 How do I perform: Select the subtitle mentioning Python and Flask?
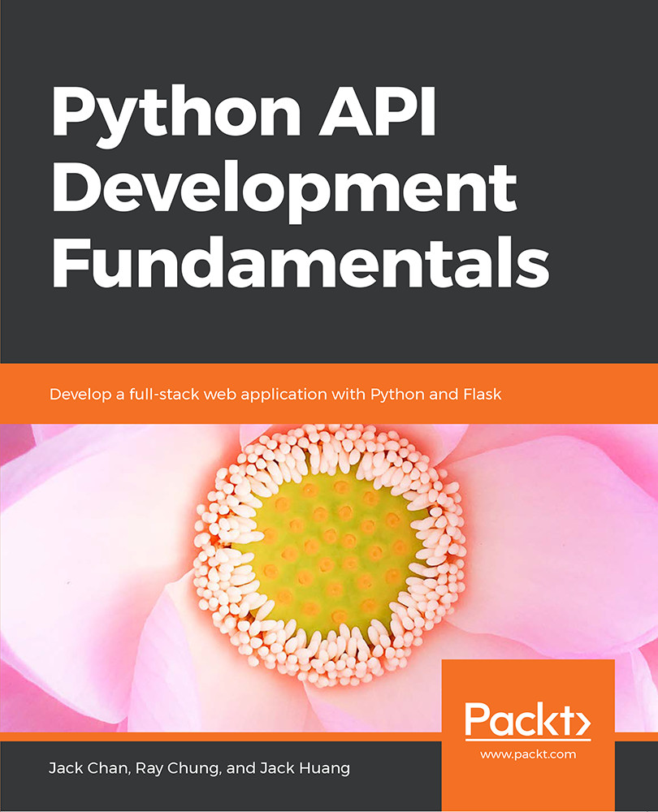click(x=276, y=394)
